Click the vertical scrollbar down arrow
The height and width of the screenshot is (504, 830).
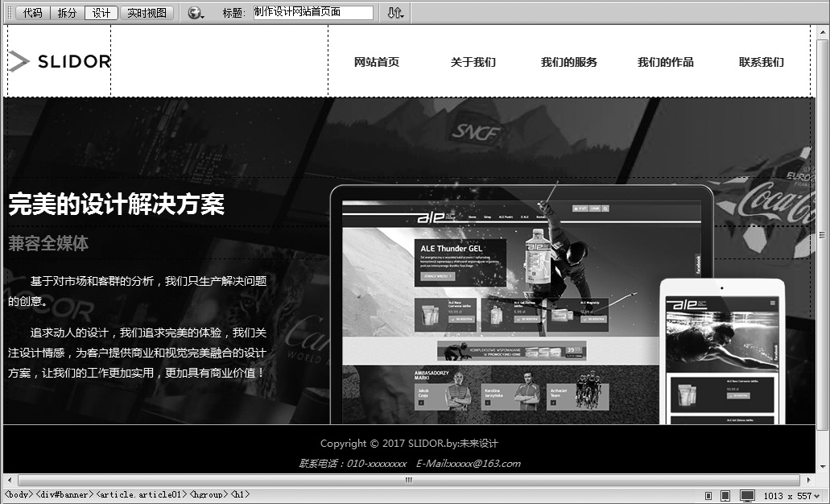pyautogui.click(x=823, y=467)
